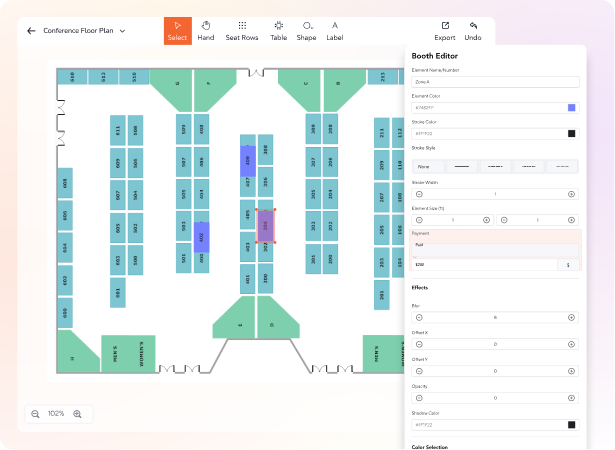The height and width of the screenshot is (450, 615).
Task: Select green zone H in corner
Action: [74, 354]
